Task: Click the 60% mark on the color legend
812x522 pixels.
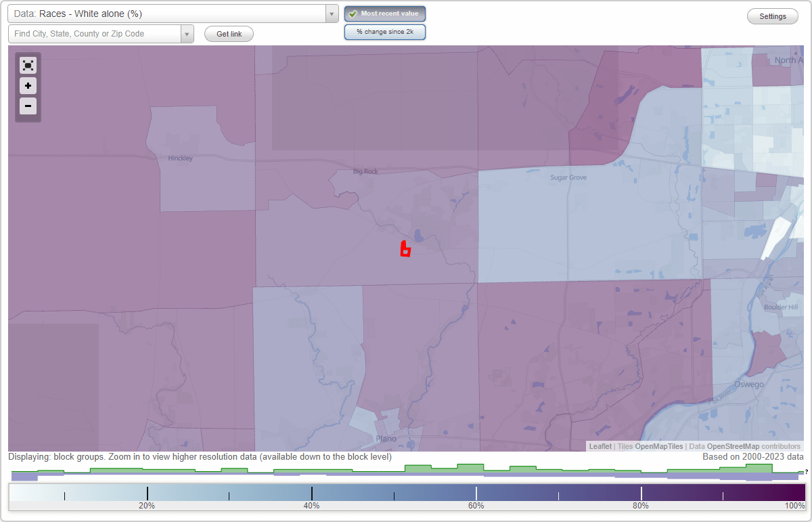Action: pyautogui.click(x=476, y=492)
